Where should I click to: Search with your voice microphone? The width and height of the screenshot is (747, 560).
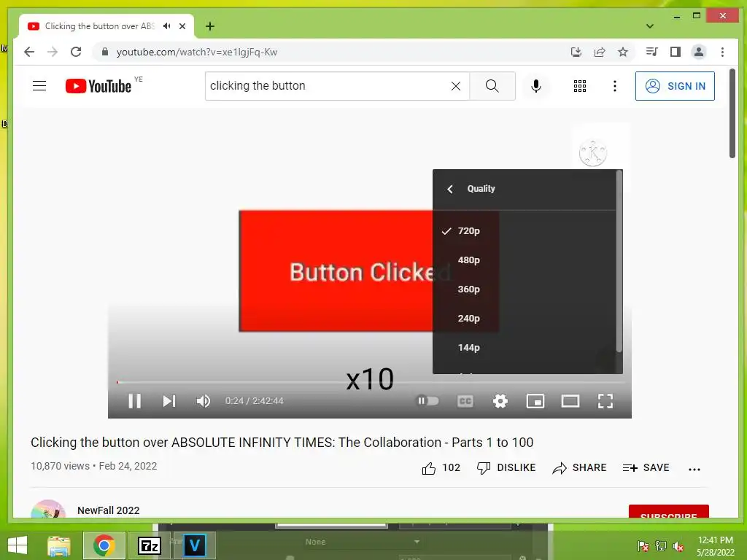pos(536,86)
